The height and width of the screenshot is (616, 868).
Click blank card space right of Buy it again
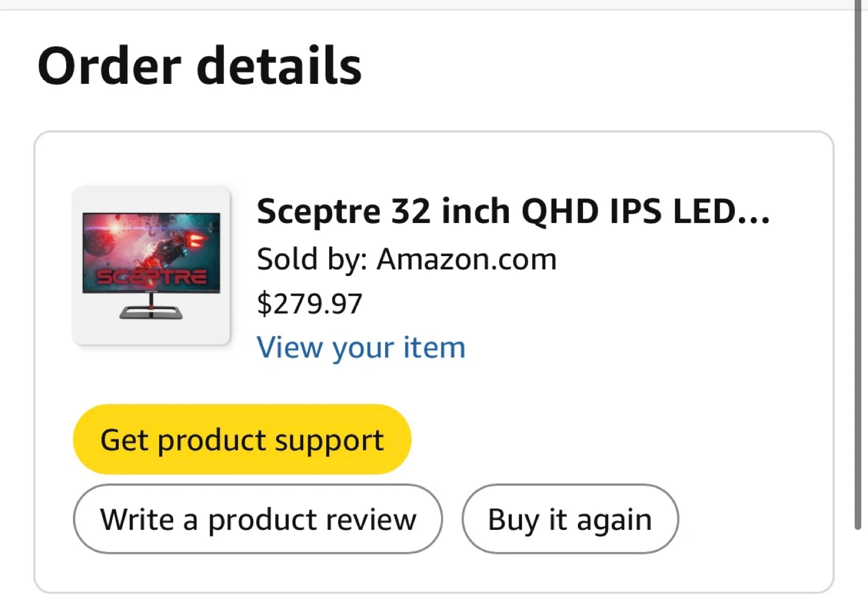click(753, 519)
